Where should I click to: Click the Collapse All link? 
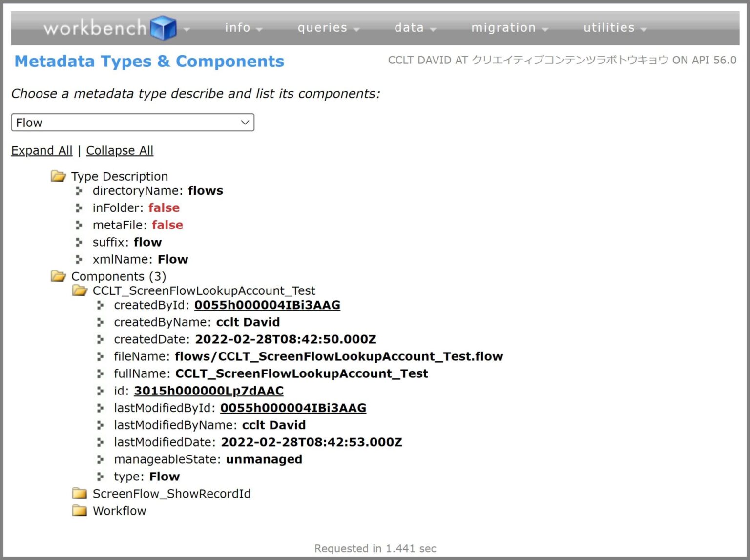coord(120,150)
